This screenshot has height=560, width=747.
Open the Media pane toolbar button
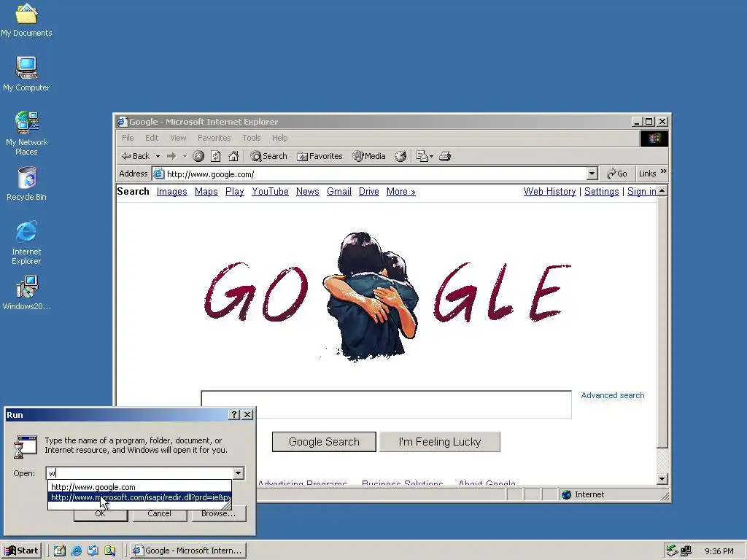tap(369, 156)
